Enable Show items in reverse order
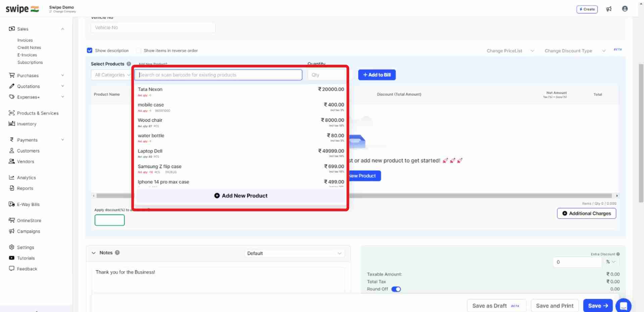Screen dimensions: 644x312 [x=139, y=50]
